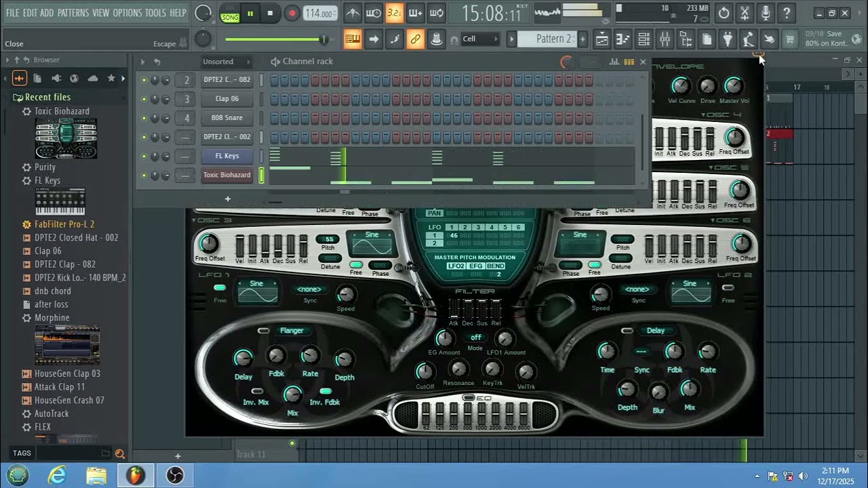Mute the FL Keys channel
Image resolution: width=868 pixels, height=488 pixels.
point(144,156)
